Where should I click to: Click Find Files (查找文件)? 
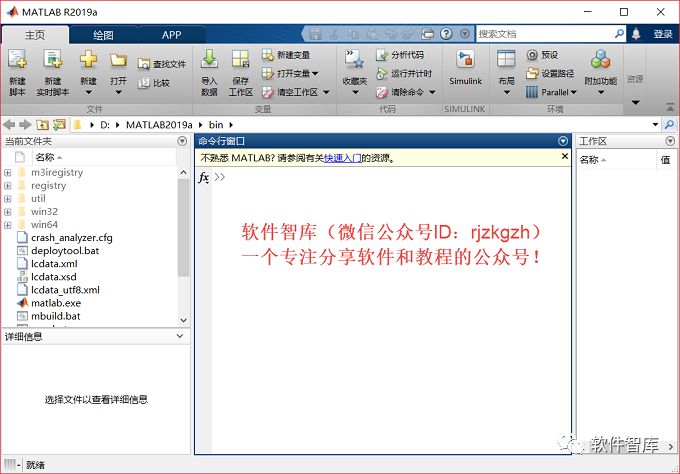pyautogui.click(x=162, y=64)
